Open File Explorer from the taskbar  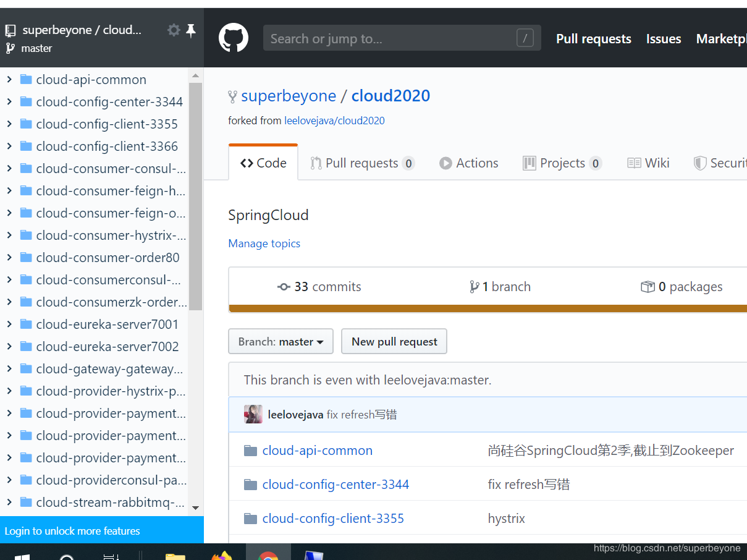click(x=175, y=556)
